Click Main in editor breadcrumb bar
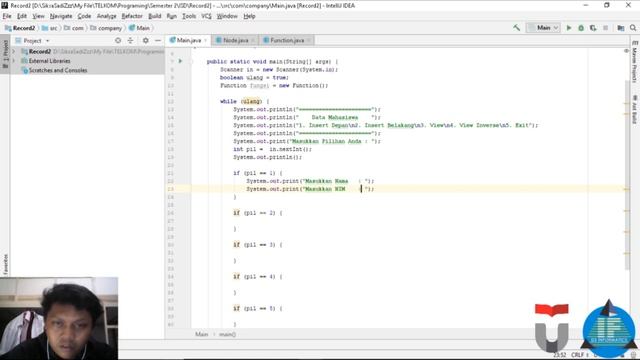This screenshot has height=360, width=640. (x=201, y=334)
